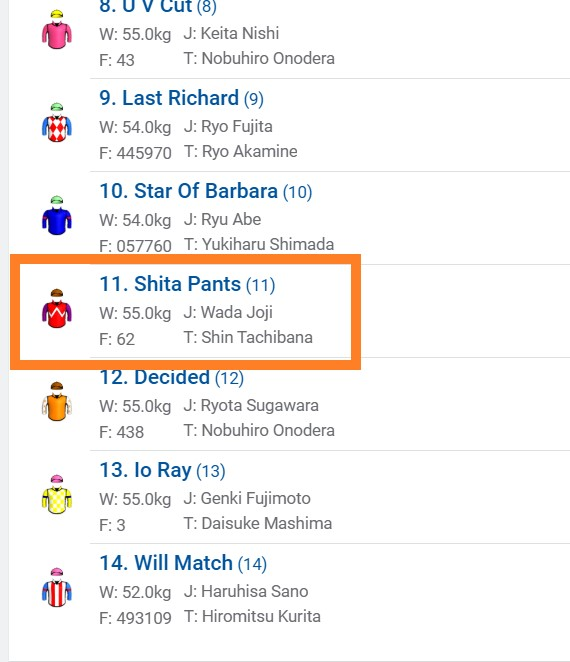Click jockey name Wada Joji

236,312
